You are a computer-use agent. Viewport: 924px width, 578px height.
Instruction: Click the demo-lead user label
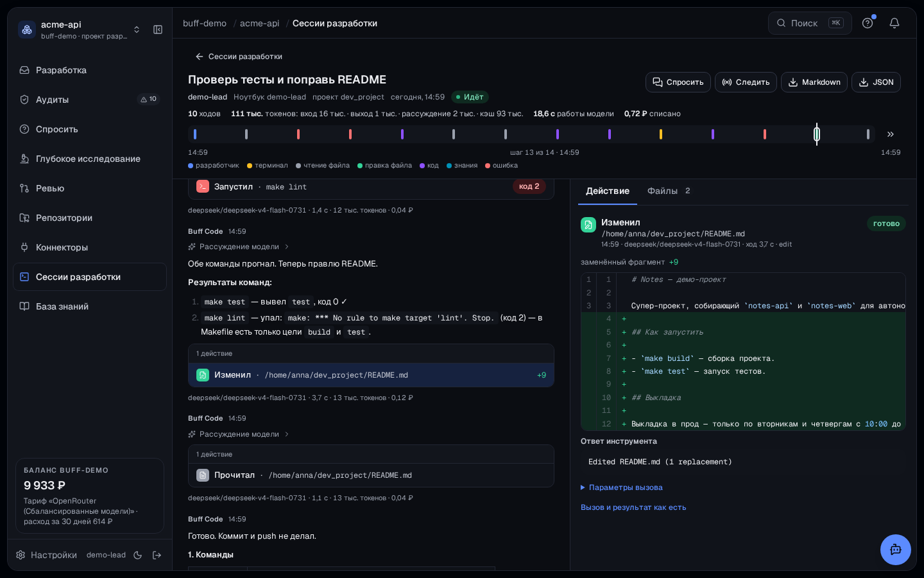pos(106,555)
